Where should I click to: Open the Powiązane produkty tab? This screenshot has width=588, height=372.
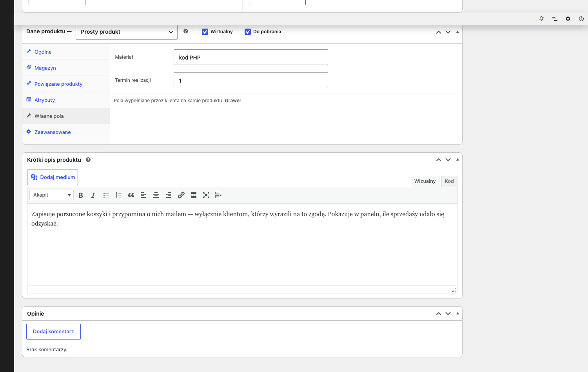coord(66,84)
